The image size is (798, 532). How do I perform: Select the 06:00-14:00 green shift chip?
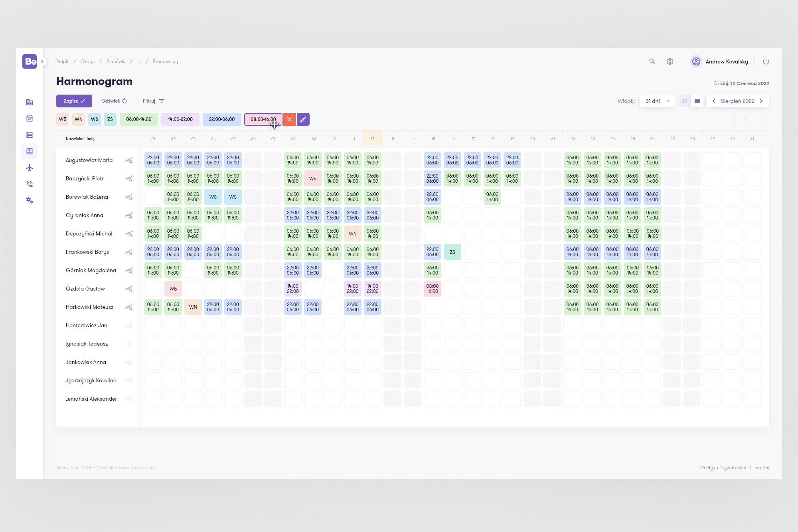(138, 119)
